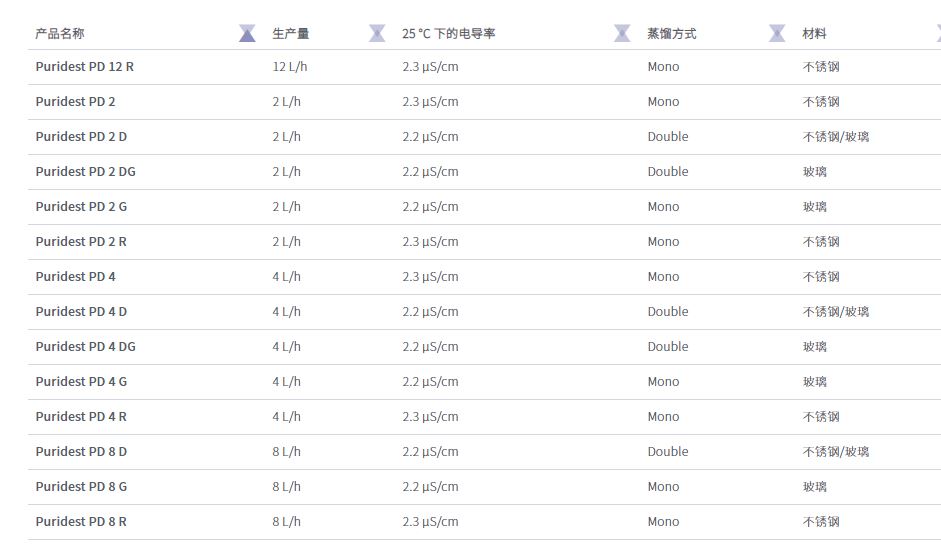This screenshot has height=553, width=941.
Task: Open the Puridest PD 8 D product
Action: click(81, 452)
